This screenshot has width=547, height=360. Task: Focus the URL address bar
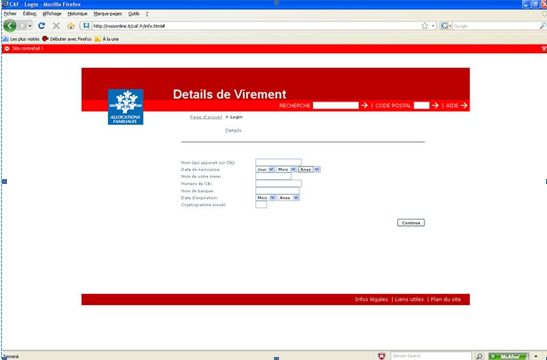(255, 26)
